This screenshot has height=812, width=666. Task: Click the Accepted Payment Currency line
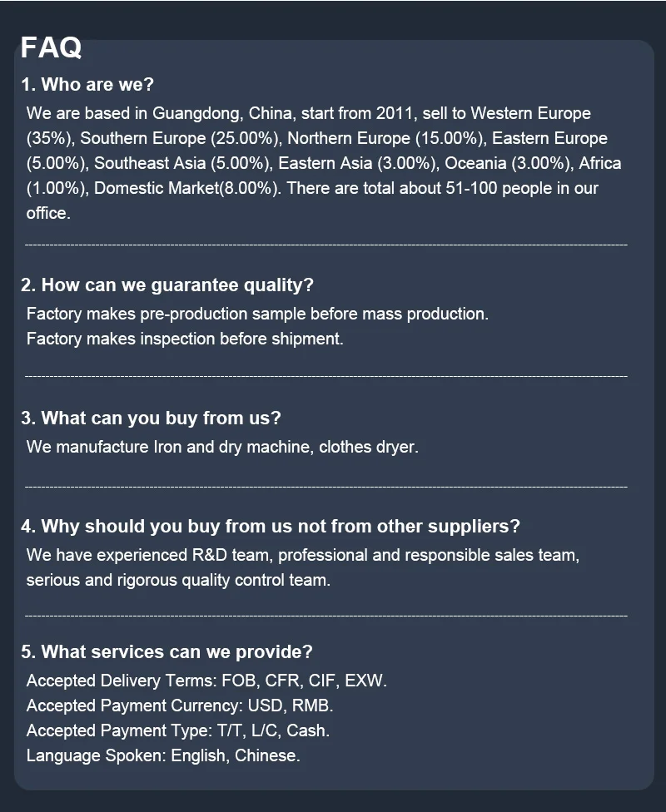(x=180, y=706)
